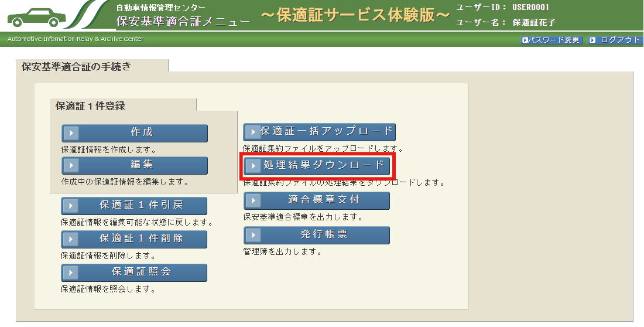Open 適合標章交付 to output the mark
This screenshot has width=644, height=327.
coord(317,200)
